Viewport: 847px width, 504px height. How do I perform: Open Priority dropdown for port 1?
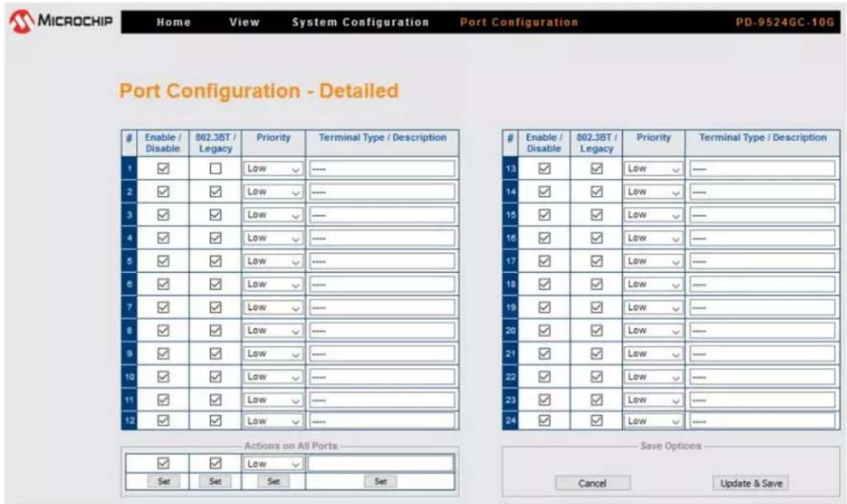click(273, 169)
